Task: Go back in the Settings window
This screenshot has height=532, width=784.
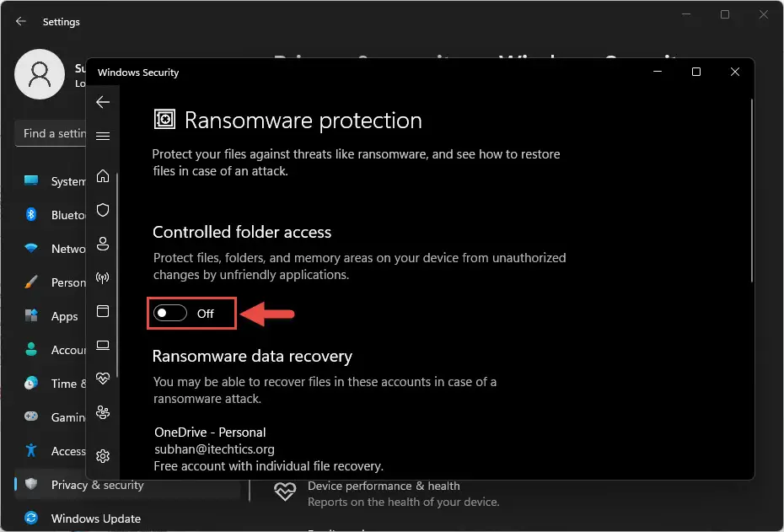Action: [20, 21]
